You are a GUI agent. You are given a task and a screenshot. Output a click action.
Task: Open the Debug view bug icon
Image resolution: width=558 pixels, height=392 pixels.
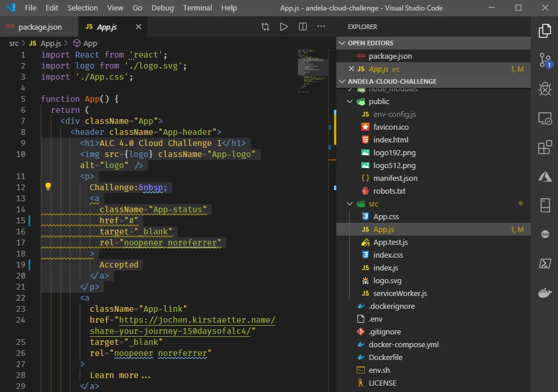(545, 89)
